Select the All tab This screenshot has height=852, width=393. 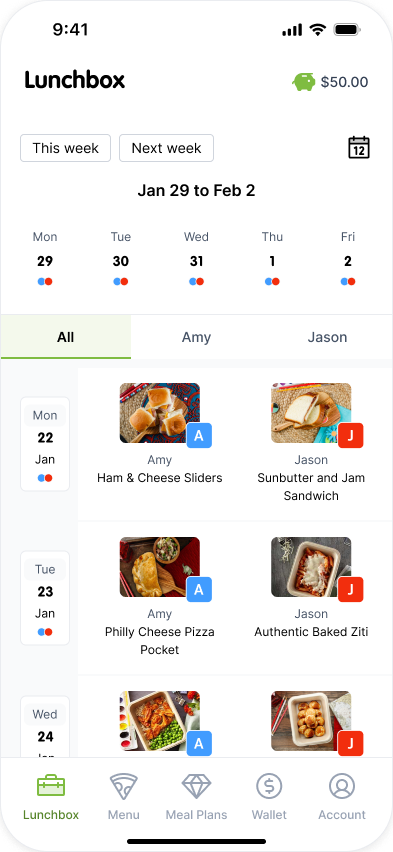(x=66, y=337)
